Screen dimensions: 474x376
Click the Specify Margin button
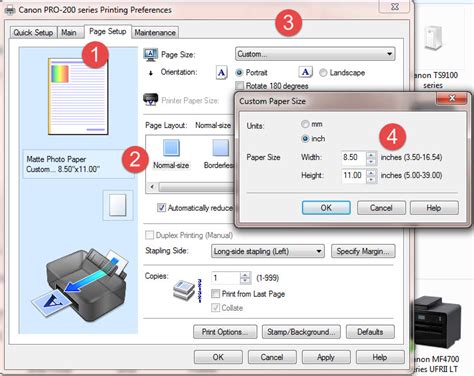coord(363,251)
